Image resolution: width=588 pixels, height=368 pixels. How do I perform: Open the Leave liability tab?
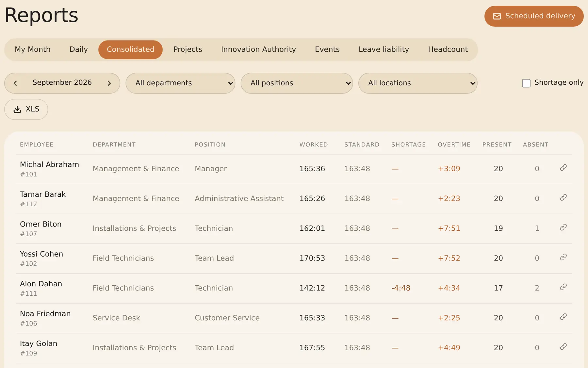[x=384, y=49]
